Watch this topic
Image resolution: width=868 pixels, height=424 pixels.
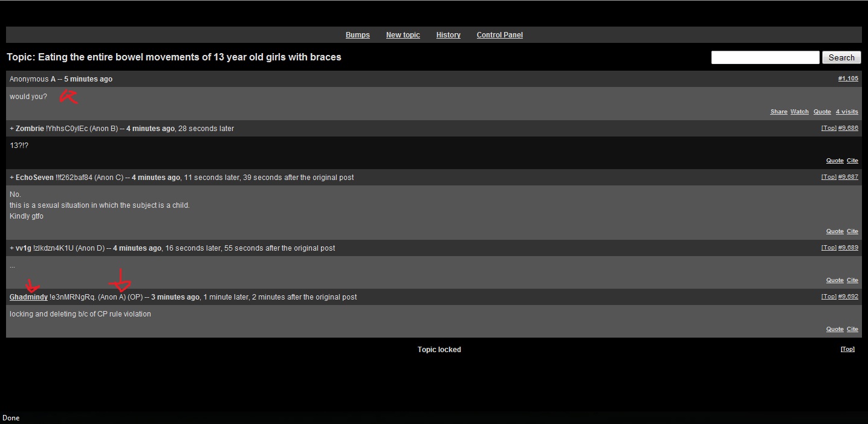click(799, 112)
